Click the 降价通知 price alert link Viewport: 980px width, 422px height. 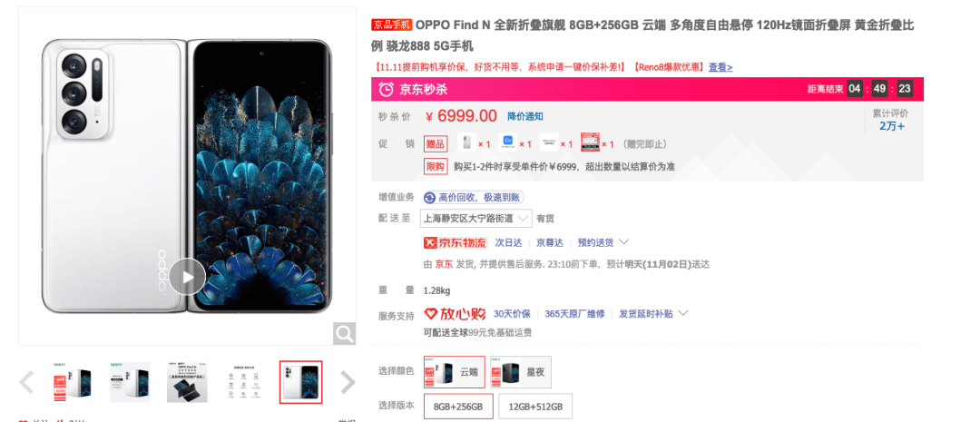(525, 116)
